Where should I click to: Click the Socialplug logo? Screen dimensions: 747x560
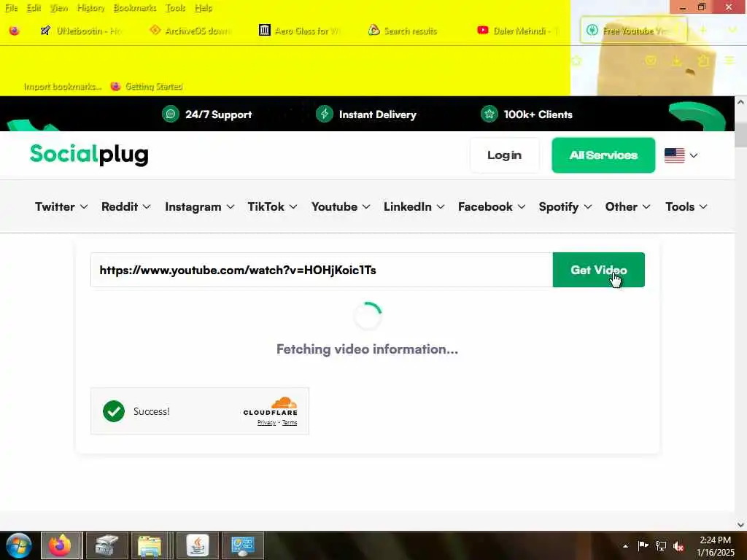coord(89,155)
